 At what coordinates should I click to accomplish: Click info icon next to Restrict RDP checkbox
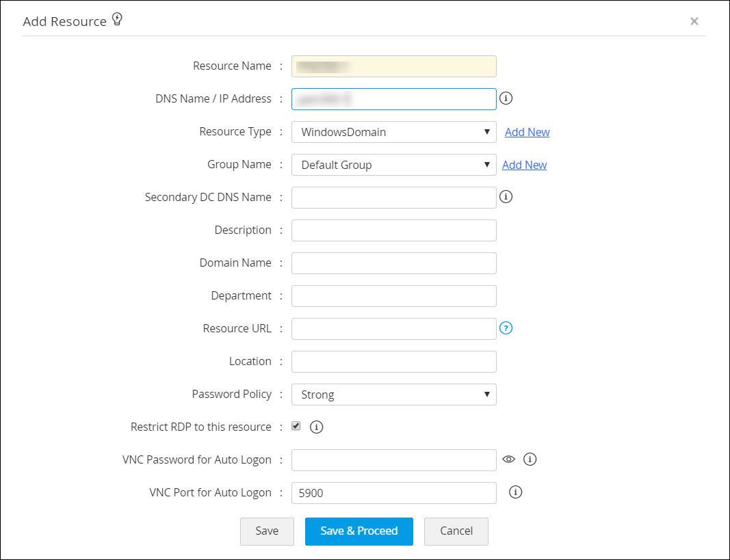(x=316, y=427)
